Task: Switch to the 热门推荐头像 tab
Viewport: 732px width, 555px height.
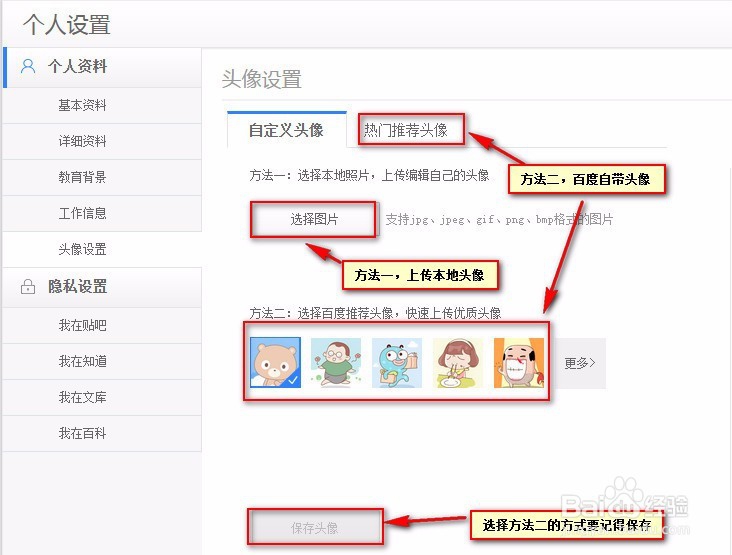Action: click(406, 130)
